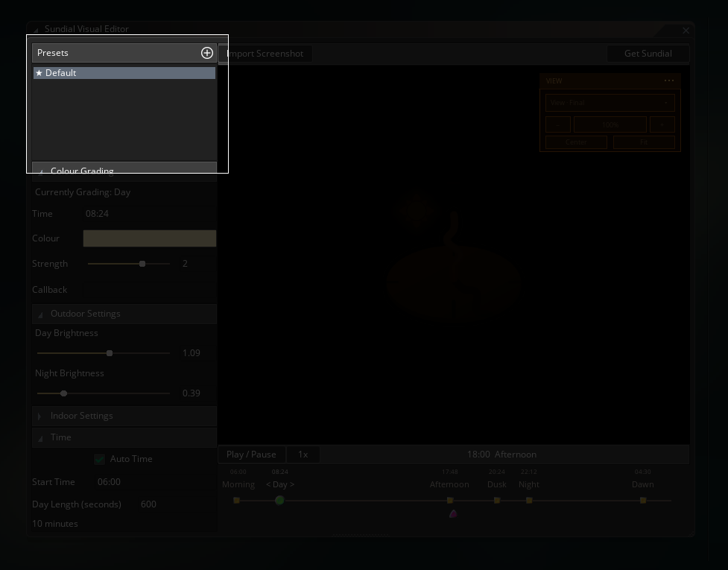Click the purple current-time pointer on timeline
728x570 pixels.
click(x=453, y=513)
